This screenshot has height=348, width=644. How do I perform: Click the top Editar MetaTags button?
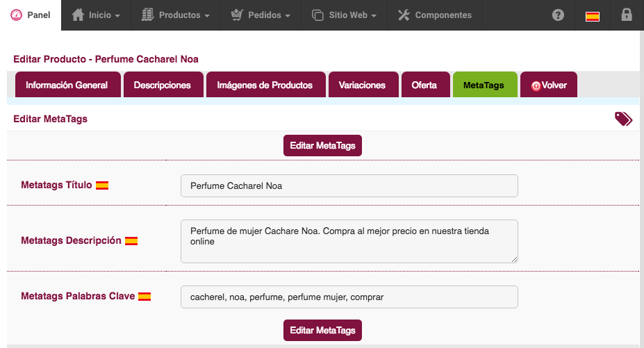coord(322,145)
